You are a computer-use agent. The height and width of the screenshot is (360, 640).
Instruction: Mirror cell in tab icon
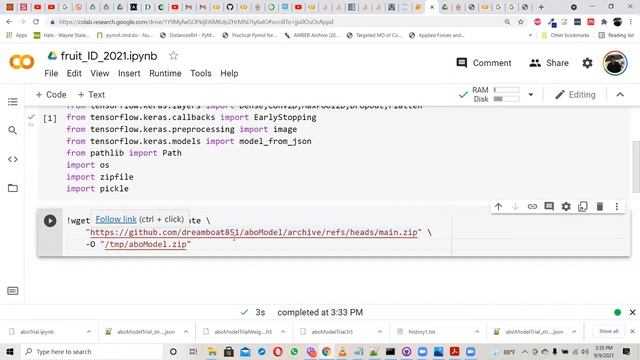coord(583,207)
